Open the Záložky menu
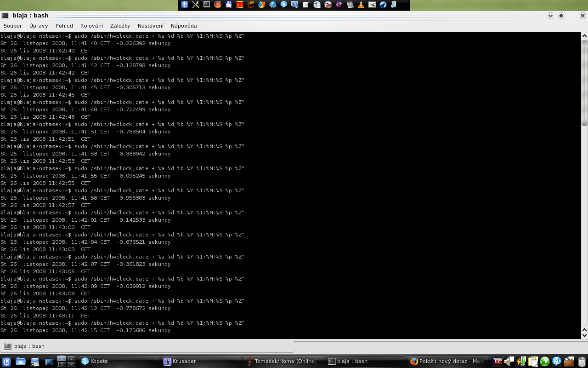 pyautogui.click(x=120, y=26)
